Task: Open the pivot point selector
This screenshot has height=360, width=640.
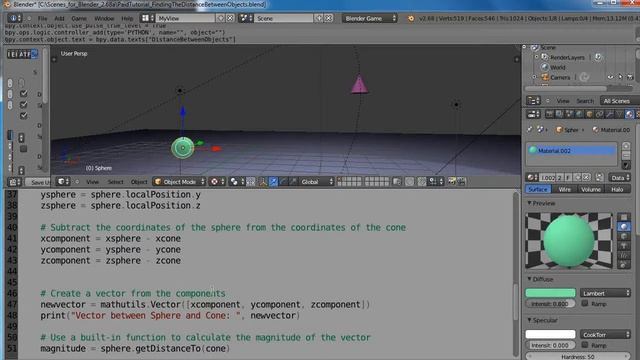Action: tap(236, 182)
